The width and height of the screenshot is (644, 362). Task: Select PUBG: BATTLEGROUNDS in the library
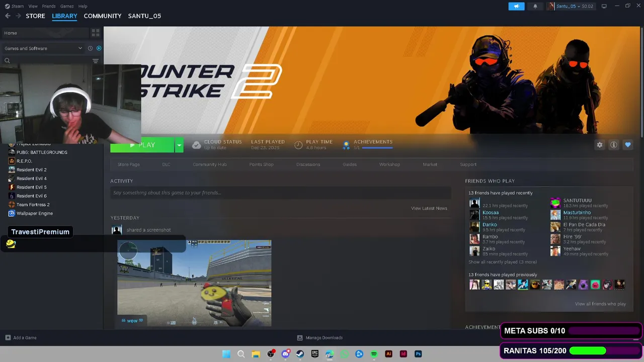pyautogui.click(x=42, y=152)
